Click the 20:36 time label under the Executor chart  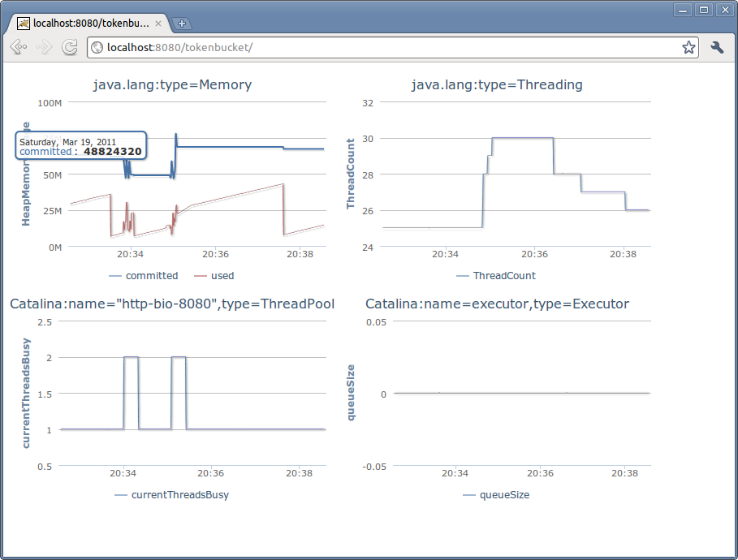point(541,473)
